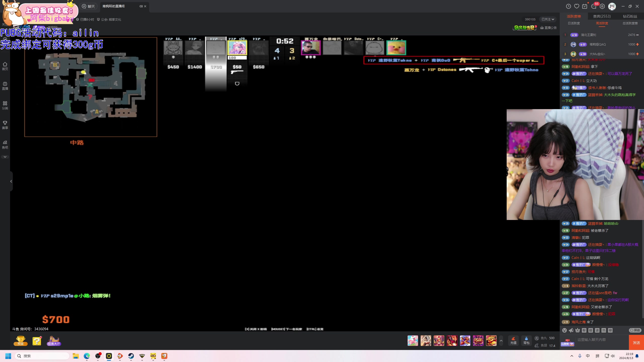Screen dimensions: 644x362
Task: Go to 首页 in the left sidebar
Action: (x=5, y=66)
